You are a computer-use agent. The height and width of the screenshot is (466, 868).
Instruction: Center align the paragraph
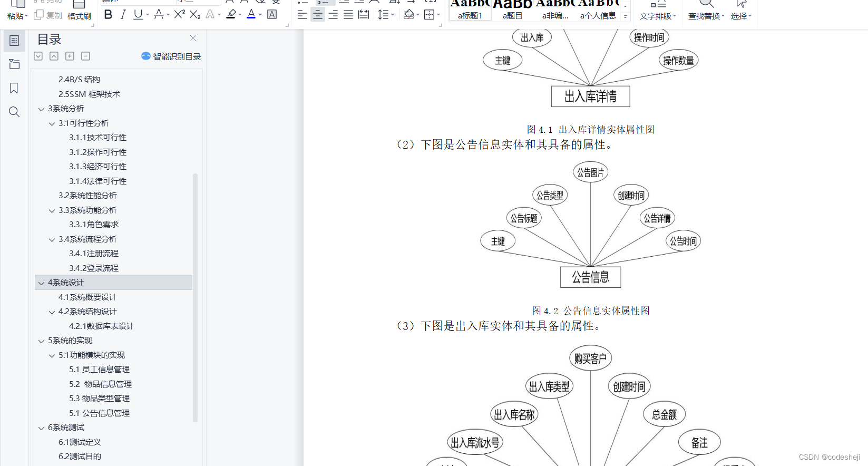pos(318,15)
